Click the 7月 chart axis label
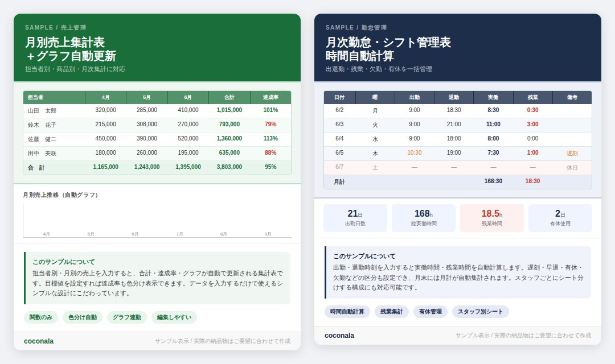The height and width of the screenshot is (364, 615). click(x=179, y=234)
